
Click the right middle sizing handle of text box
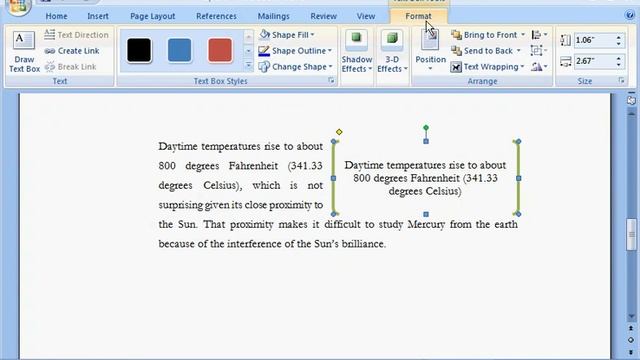[518, 178]
